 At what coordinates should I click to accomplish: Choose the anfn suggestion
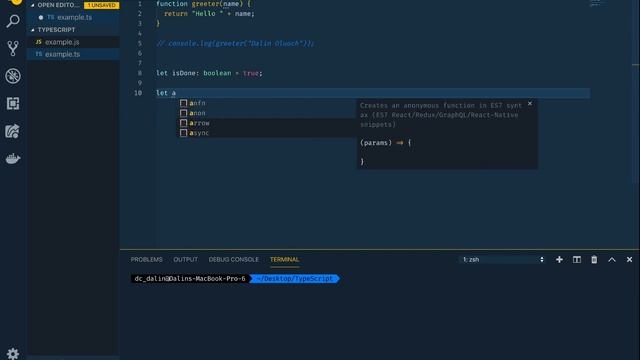click(267, 103)
